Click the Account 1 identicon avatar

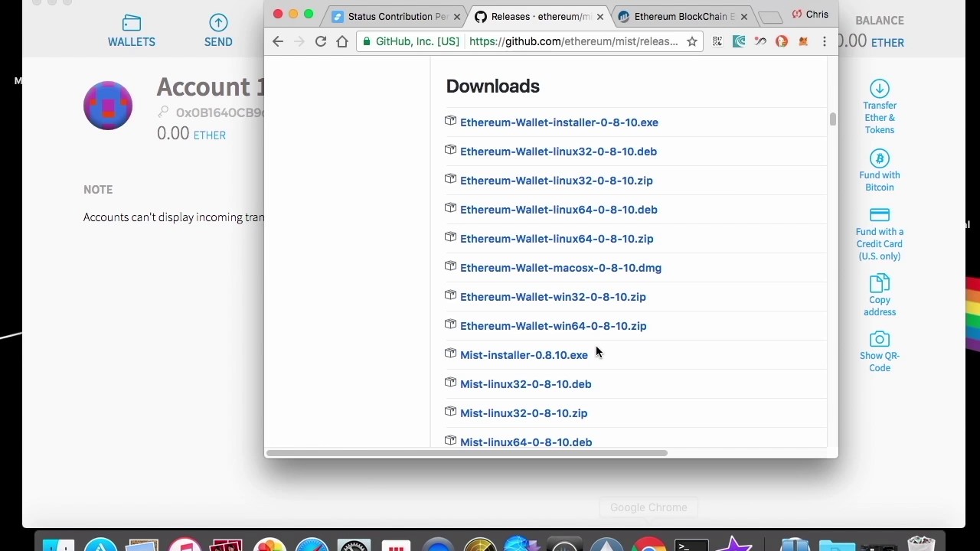pos(108,106)
